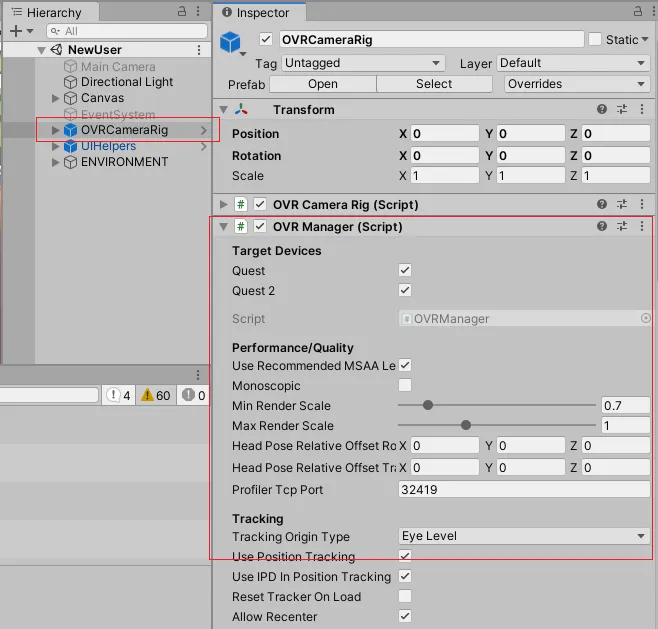Image resolution: width=658 pixels, height=629 pixels.
Task: Open Tracking Origin Type dropdown Eye Level
Action: pyautogui.click(x=524, y=536)
